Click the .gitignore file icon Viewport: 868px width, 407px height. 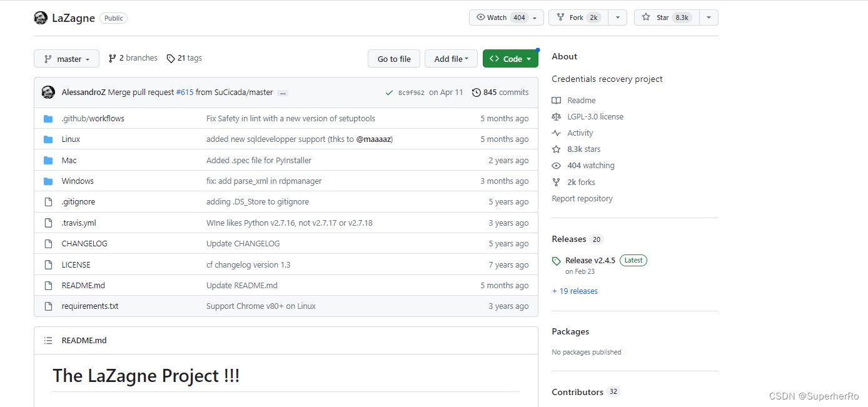click(x=48, y=202)
